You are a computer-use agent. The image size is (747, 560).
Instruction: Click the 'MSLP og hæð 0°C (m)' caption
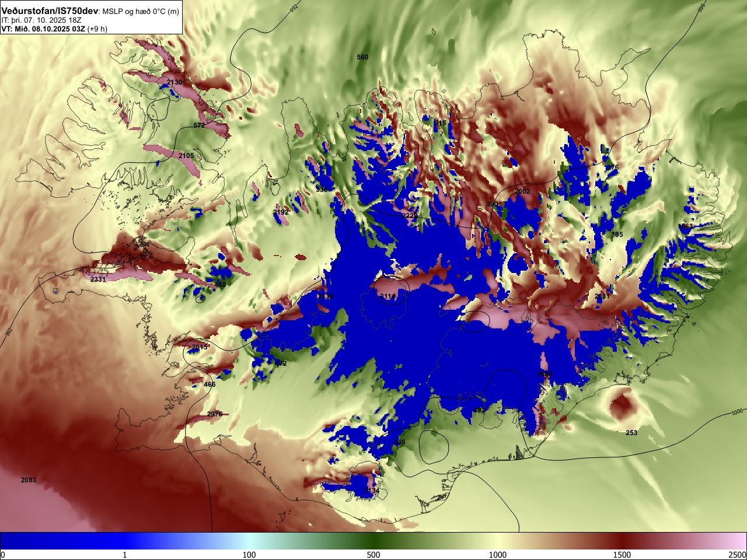coord(141,12)
